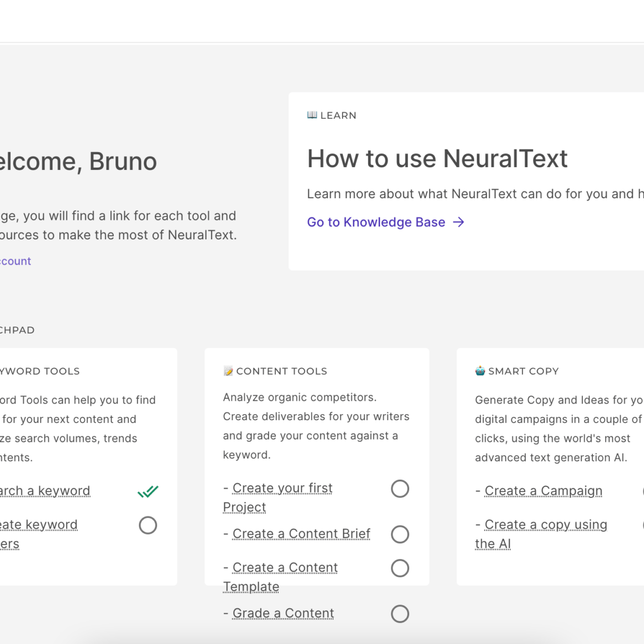Mark Create a Content Template circle

pyautogui.click(x=400, y=568)
